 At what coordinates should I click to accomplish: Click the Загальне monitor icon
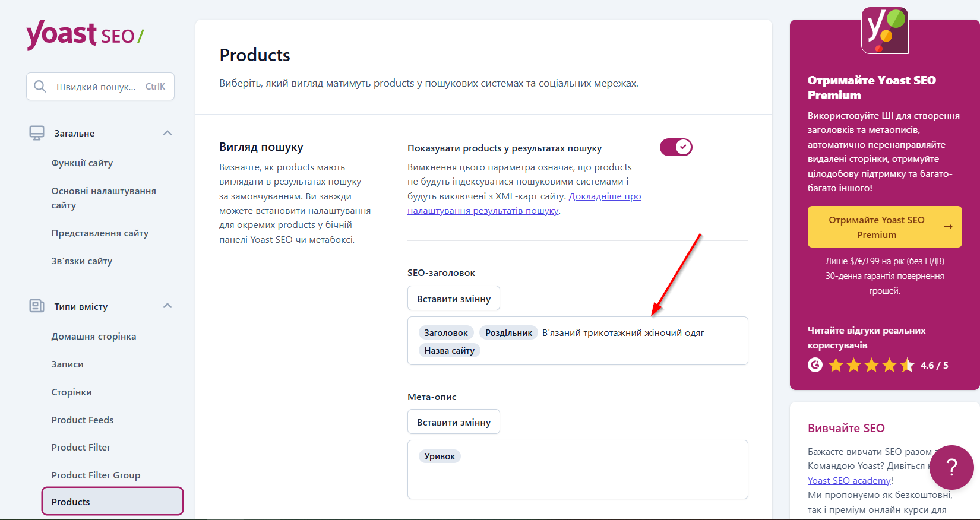[x=37, y=133]
